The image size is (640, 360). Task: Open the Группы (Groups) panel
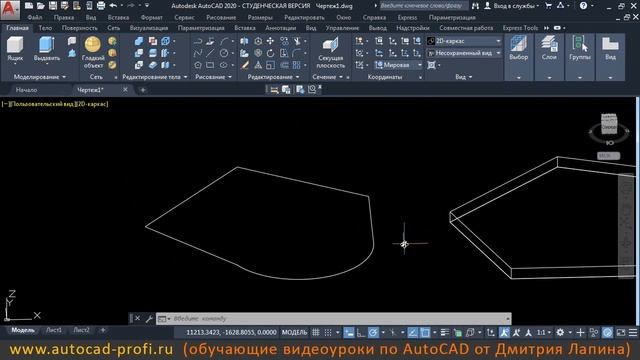(580, 57)
